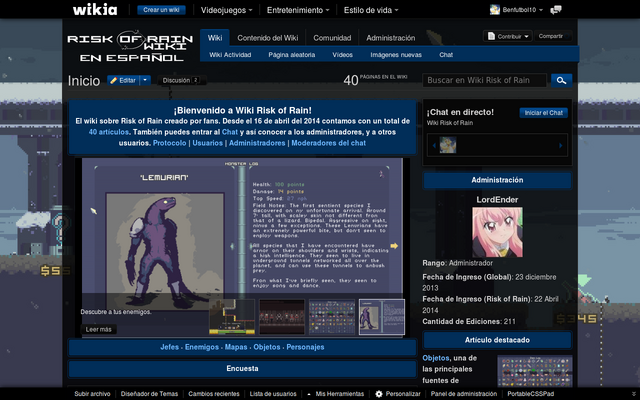Click Crear un wiki button
This screenshot has width=640, height=400.
(161, 10)
